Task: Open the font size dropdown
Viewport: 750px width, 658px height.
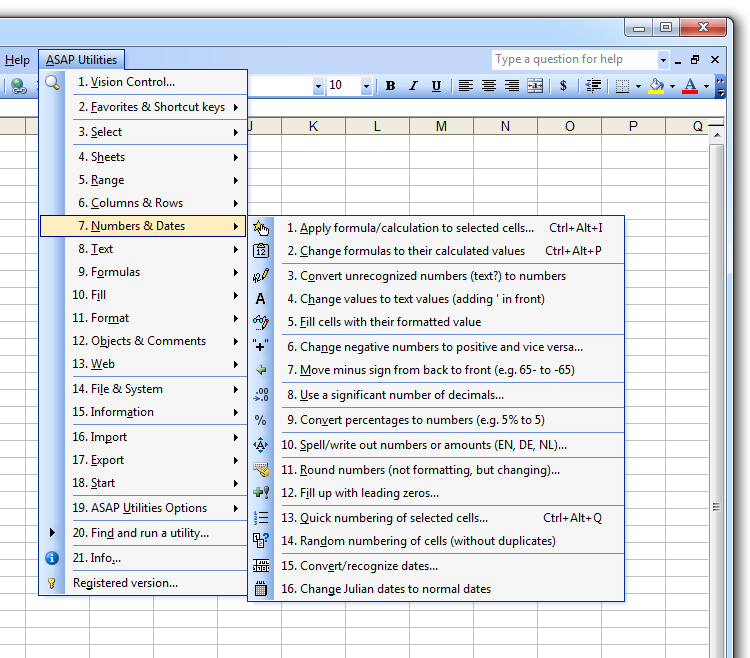Action: coord(366,87)
